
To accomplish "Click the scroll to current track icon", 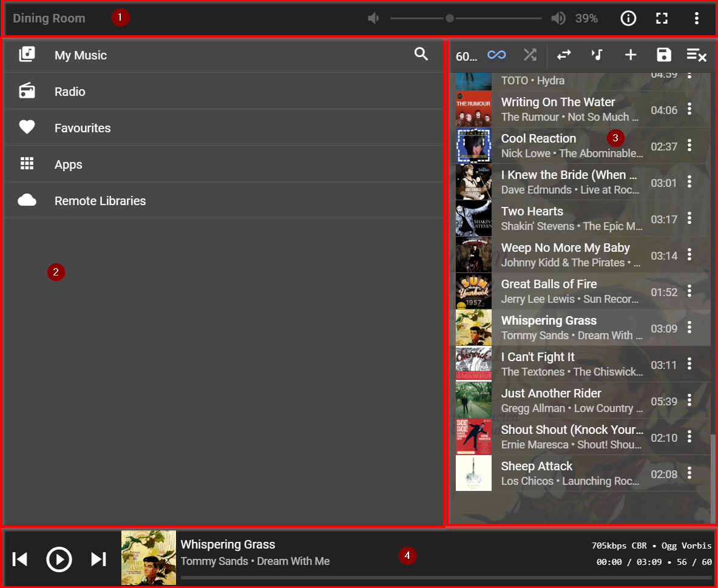I will [597, 55].
